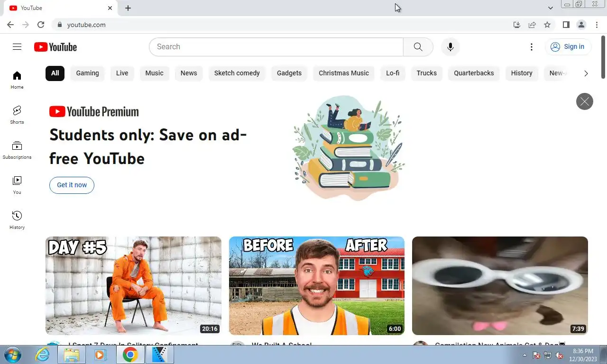Open Windows Explorer from the taskbar
This screenshot has height=364, width=607.
(72, 355)
